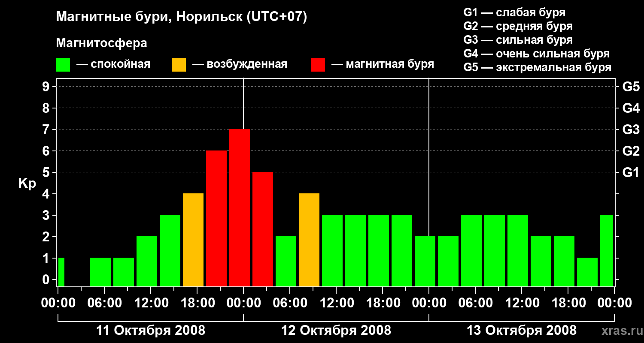Click the '12 Октября 2008' date label
The image size is (644, 343).
[336, 331]
